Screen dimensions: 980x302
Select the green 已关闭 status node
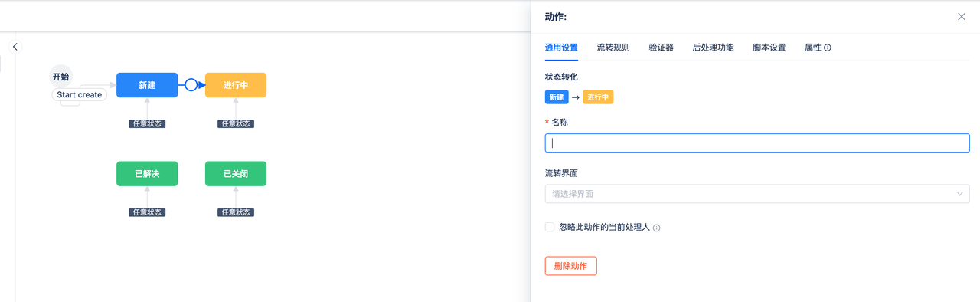tap(236, 174)
